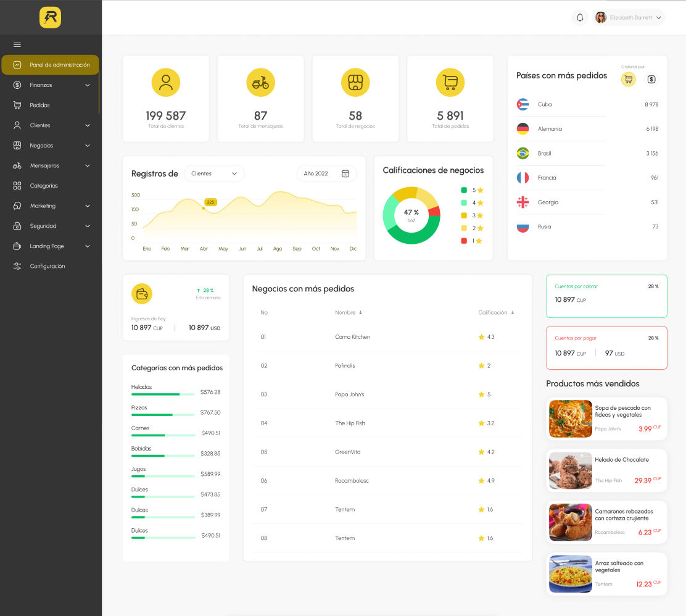
Task: Click the Seguridad lock sidebar icon
Action: point(17,226)
